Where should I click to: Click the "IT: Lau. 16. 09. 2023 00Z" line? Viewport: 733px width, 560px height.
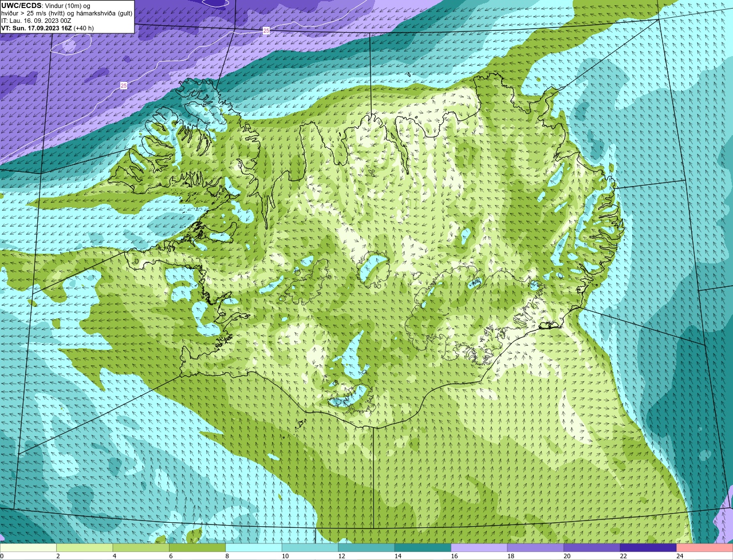pos(37,21)
